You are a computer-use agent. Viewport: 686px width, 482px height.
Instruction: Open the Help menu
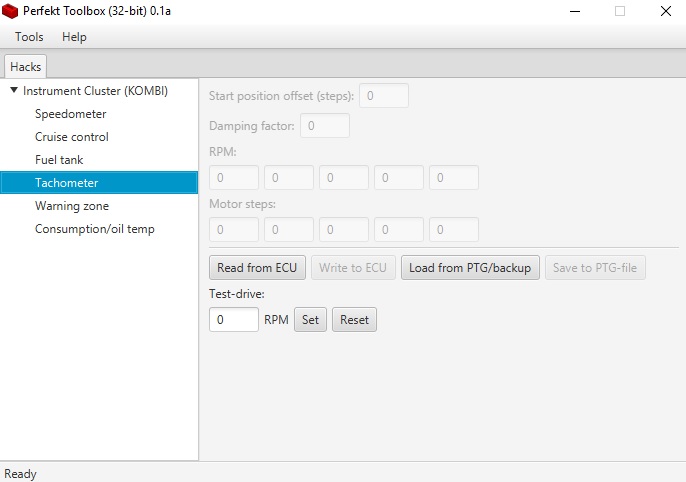point(74,37)
